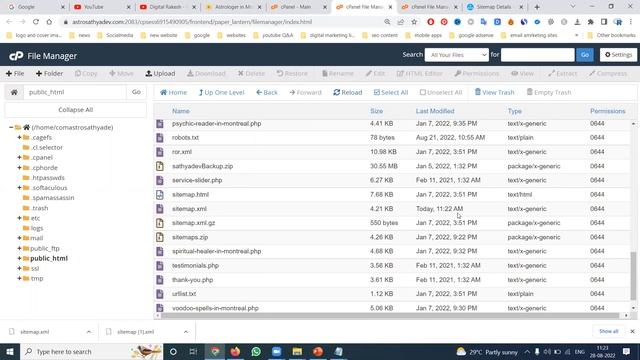Click the sitemap.html file icon
The image size is (640, 360).
point(160,195)
